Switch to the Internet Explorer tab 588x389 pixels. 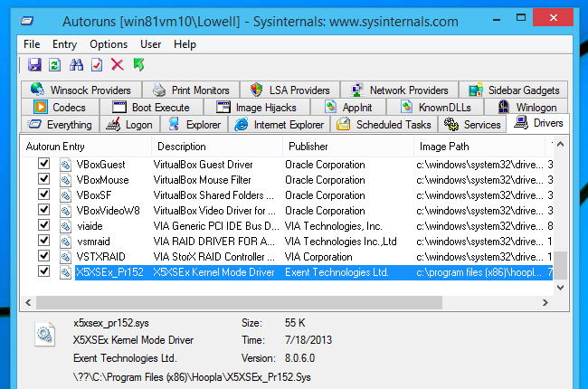(x=279, y=125)
